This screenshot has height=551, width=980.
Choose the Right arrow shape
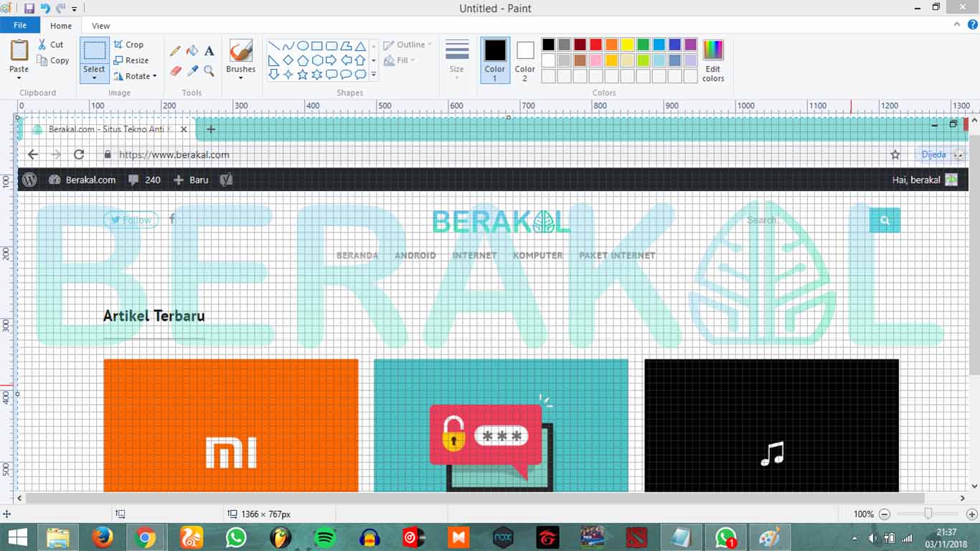pyautogui.click(x=331, y=60)
